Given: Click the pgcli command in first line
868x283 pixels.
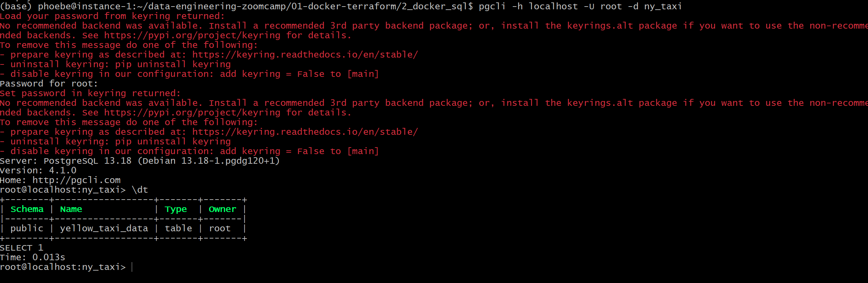Looking at the screenshot, I should (x=580, y=7).
